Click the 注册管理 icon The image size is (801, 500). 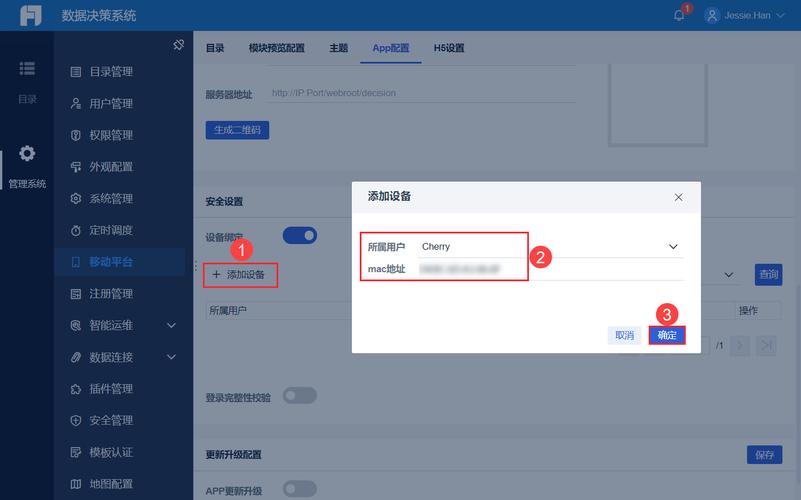pos(76,294)
